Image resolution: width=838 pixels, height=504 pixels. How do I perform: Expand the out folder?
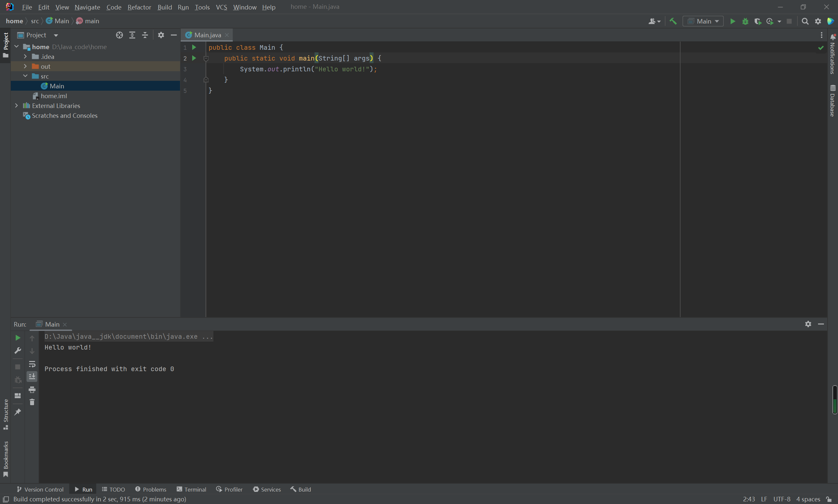pyautogui.click(x=25, y=66)
